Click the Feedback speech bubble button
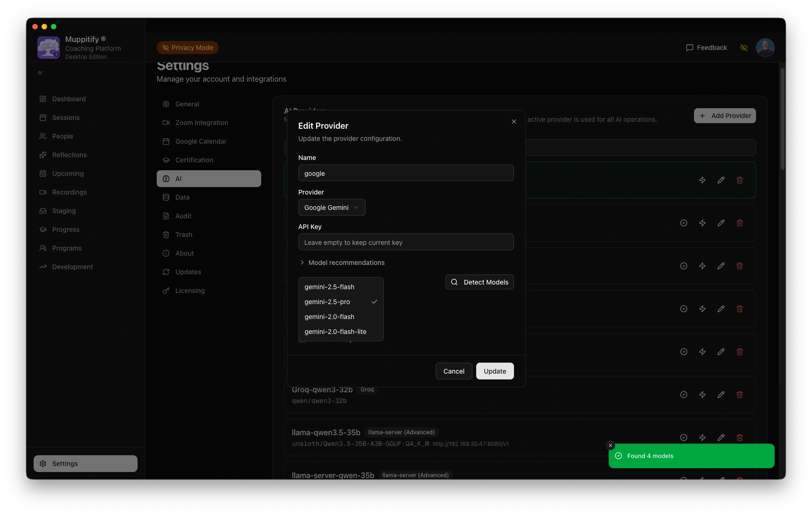The width and height of the screenshot is (812, 514). (706, 48)
